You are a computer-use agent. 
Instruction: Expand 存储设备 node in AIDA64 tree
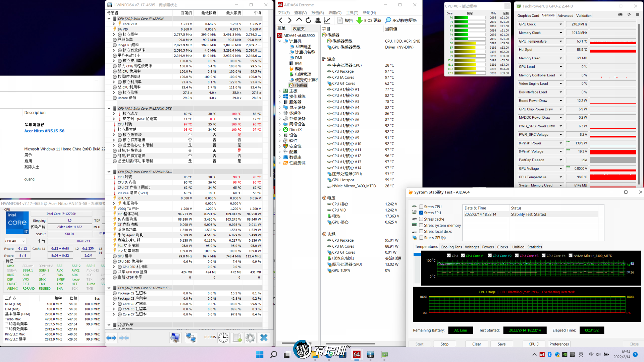point(280,119)
